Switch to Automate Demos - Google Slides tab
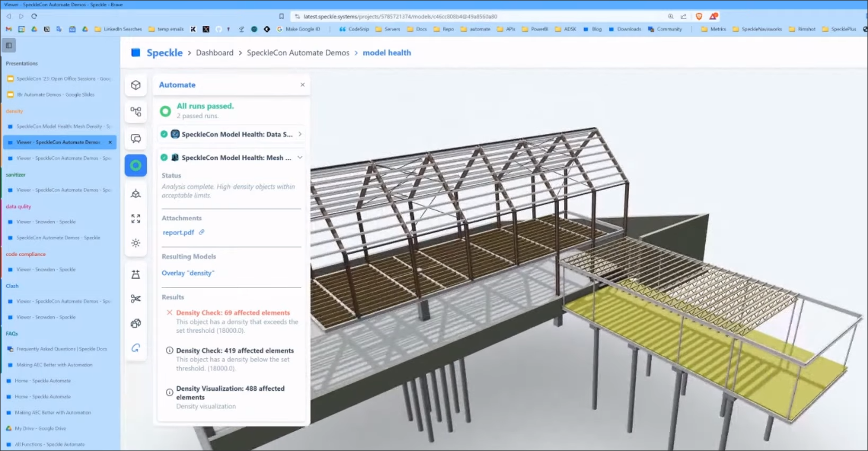Image resolution: width=868 pixels, height=451 pixels. coord(59,95)
